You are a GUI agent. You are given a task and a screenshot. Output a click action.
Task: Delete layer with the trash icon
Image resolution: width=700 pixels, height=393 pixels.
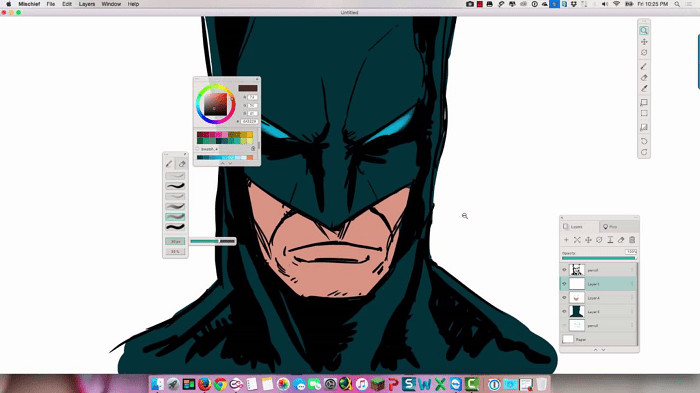click(632, 240)
